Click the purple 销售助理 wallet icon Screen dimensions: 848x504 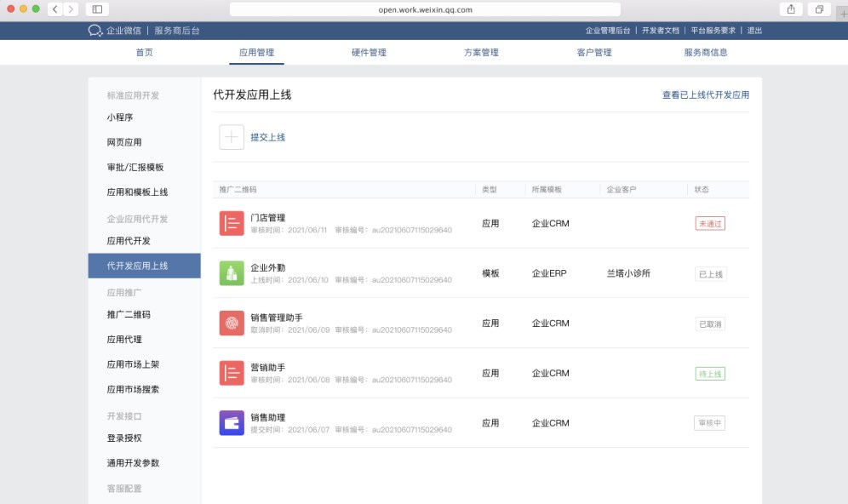tap(232, 423)
